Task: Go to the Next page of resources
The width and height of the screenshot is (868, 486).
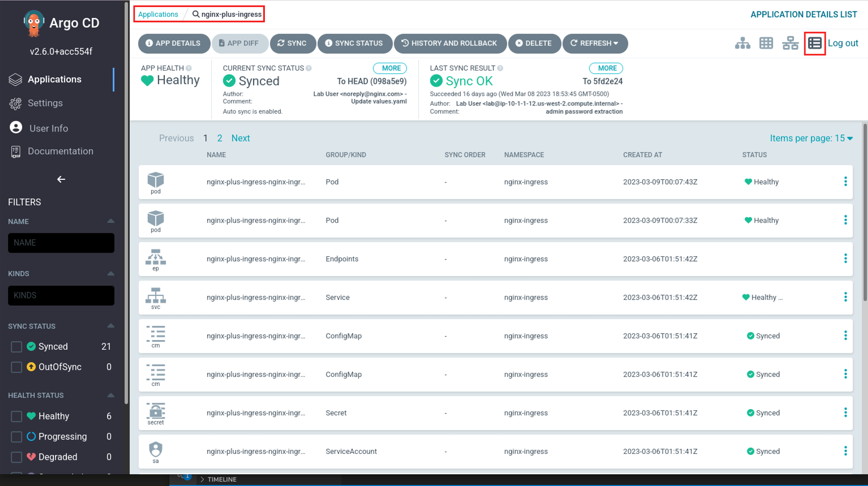Action: (240, 138)
